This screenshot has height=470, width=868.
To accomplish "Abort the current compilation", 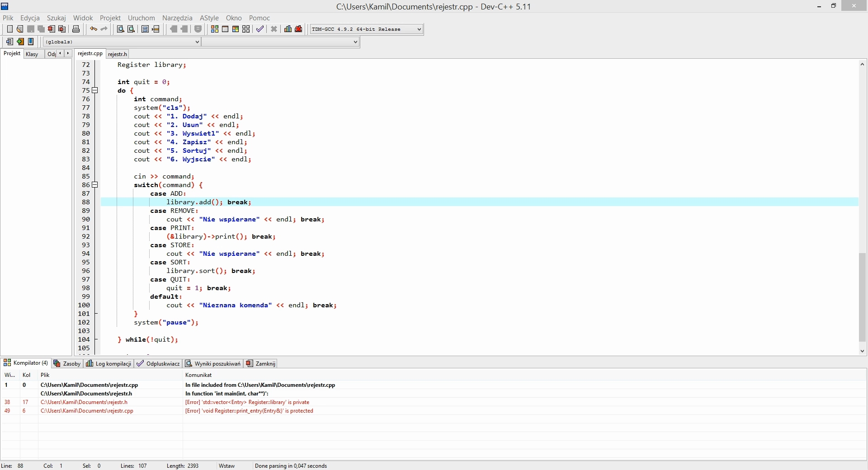I will [274, 29].
